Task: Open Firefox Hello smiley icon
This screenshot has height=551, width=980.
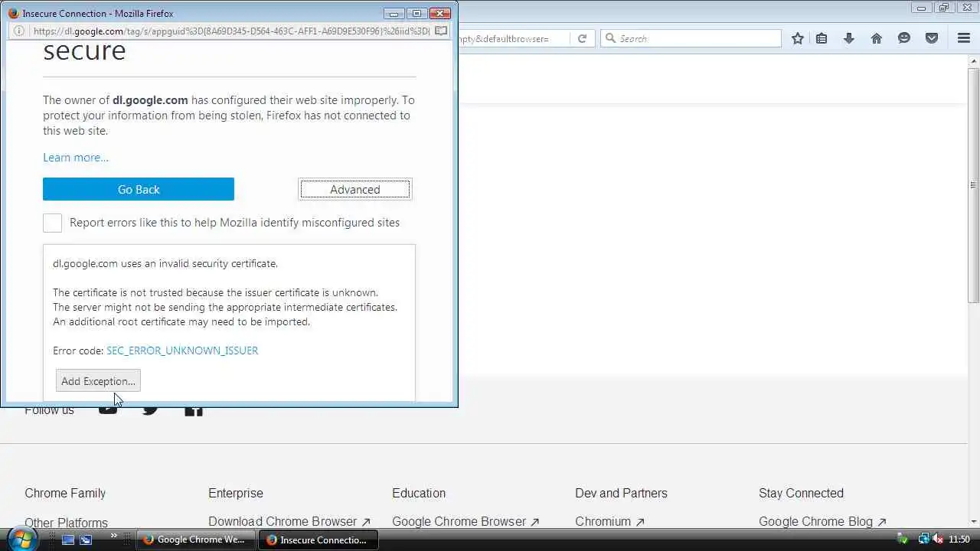Action: click(904, 38)
